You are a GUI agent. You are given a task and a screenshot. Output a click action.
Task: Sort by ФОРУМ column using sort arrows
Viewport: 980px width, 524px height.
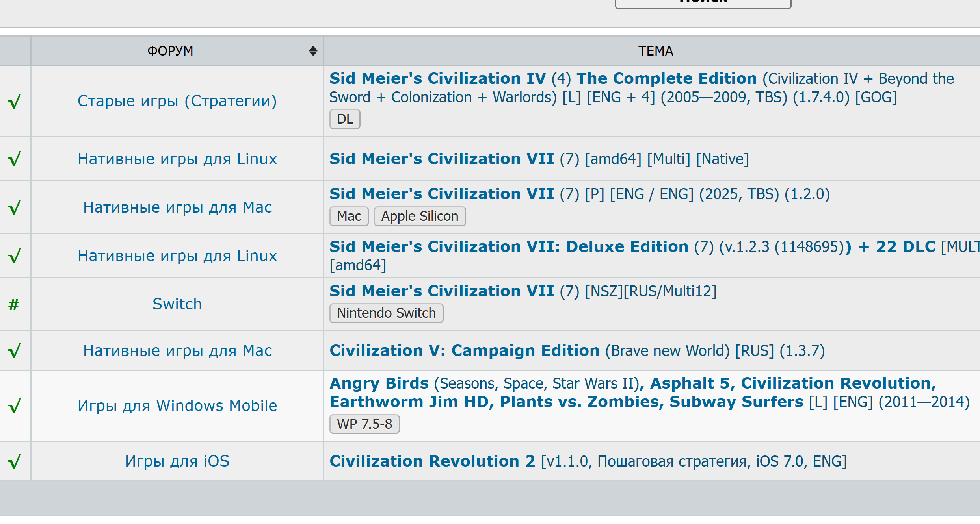click(x=313, y=51)
